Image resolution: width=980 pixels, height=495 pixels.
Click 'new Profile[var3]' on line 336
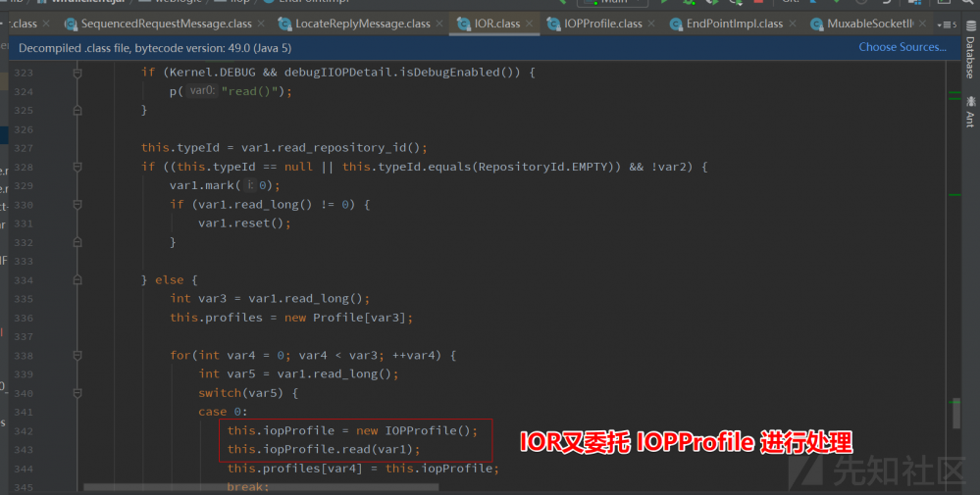(347, 318)
